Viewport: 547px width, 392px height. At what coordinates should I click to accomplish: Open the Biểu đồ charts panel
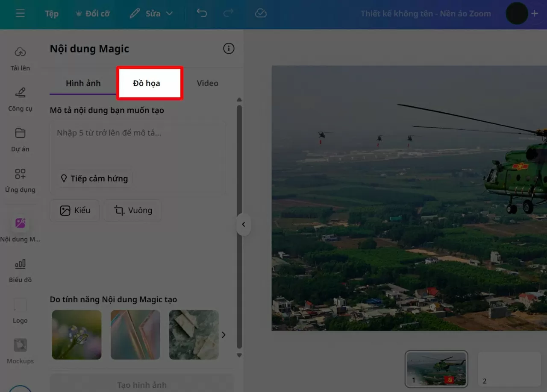point(20,268)
